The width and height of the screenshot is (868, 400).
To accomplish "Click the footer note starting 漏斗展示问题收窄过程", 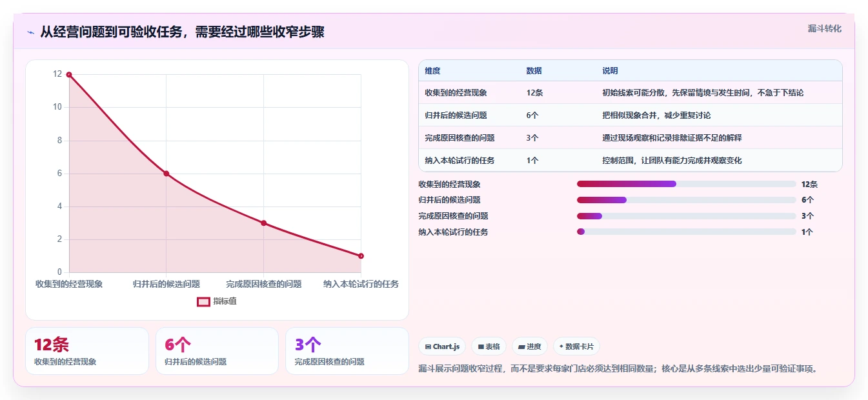I will point(620,369).
